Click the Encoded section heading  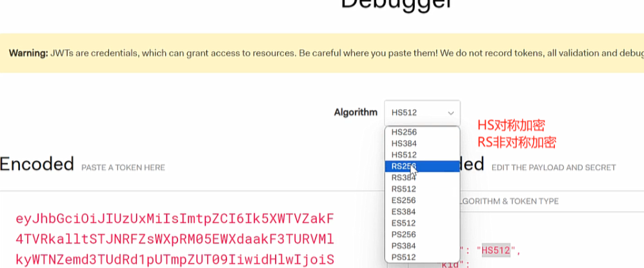click(x=37, y=165)
